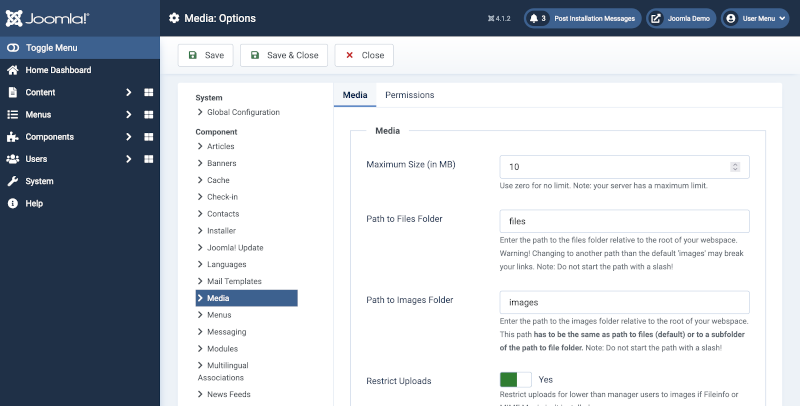Screen dimensions: 800x406
Task: Open the User Menu dropdown
Action: pyautogui.click(x=755, y=18)
